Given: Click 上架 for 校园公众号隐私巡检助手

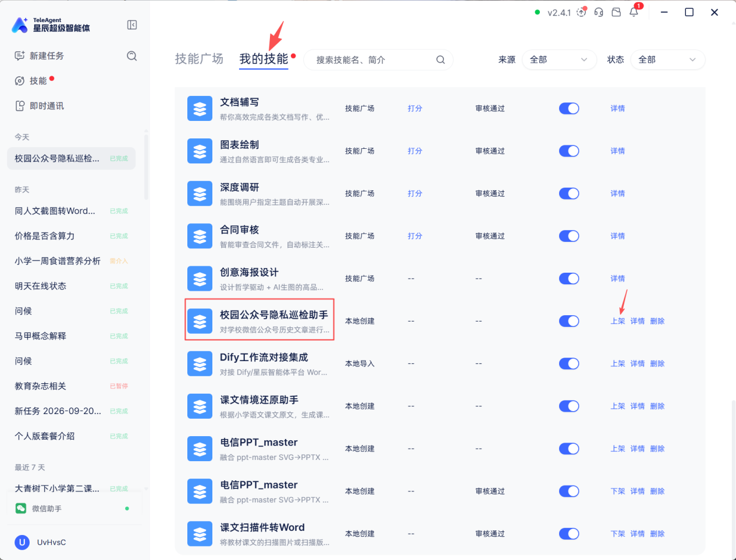Looking at the screenshot, I should click(618, 321).
